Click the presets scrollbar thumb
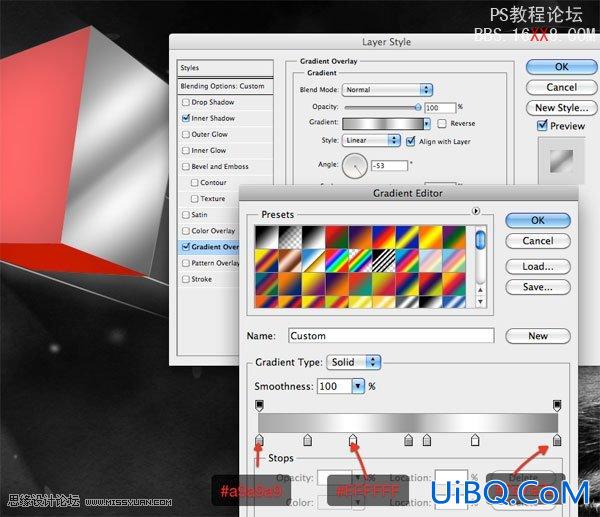 point(480,240)
